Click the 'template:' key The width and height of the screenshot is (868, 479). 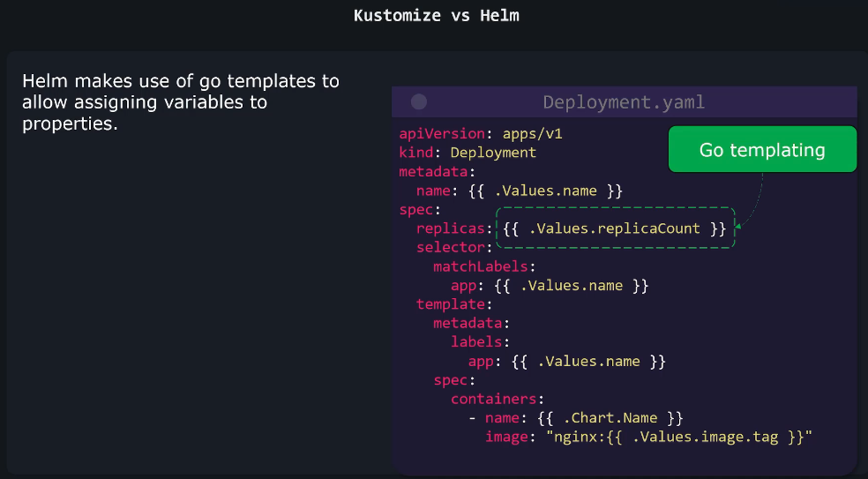pyautogui.click(x=454, y=304)
